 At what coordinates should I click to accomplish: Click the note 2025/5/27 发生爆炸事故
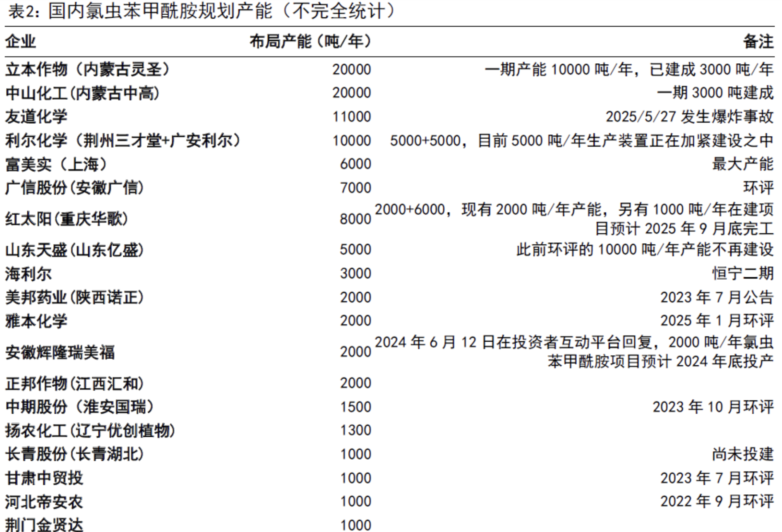click(x=689, y=117)
